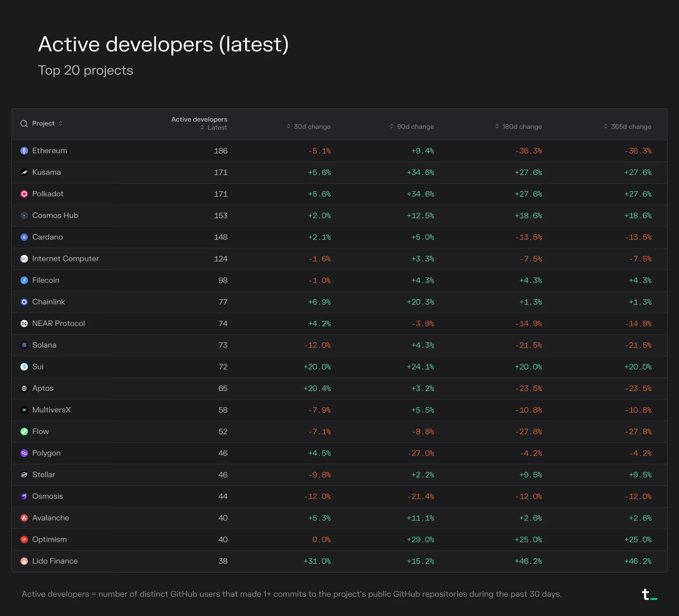Select Optimism's 0.0% 30d change cell
Viewport: 679px width, 616px height.
pos(322,540)
